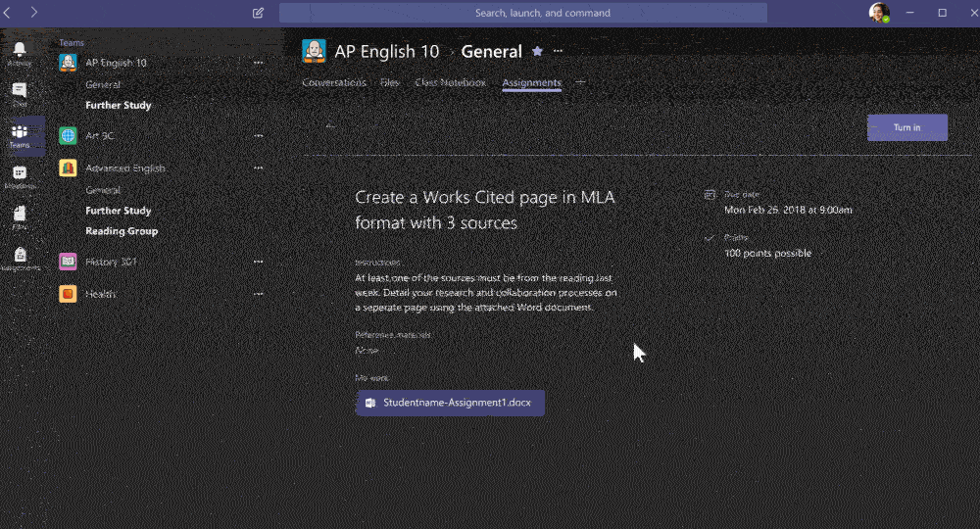Open the Activity bell icon
980x529 pixels.
coord(20,52)
